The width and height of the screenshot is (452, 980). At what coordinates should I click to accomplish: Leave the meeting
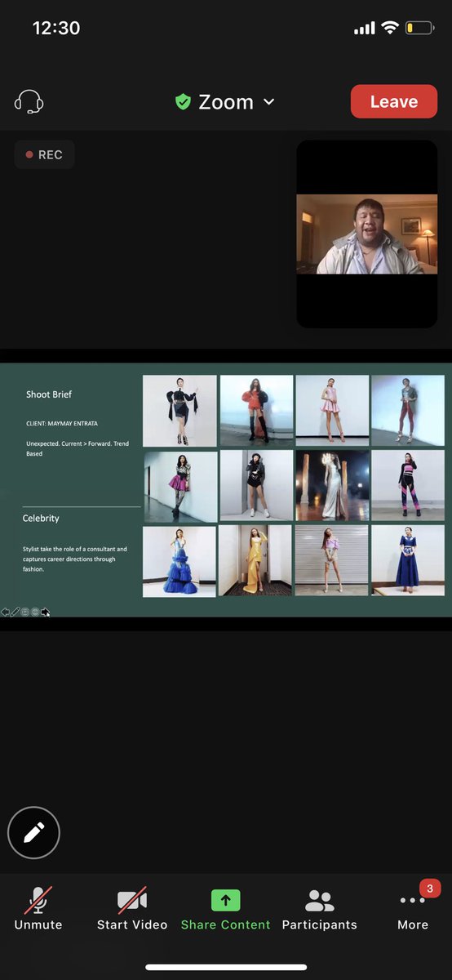tap(394, 102)
